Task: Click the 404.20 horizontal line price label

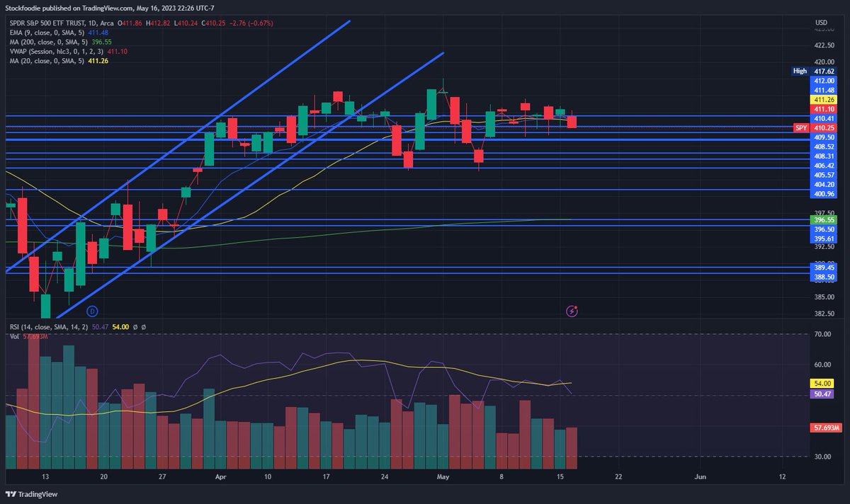Action: tap(823, 184)
